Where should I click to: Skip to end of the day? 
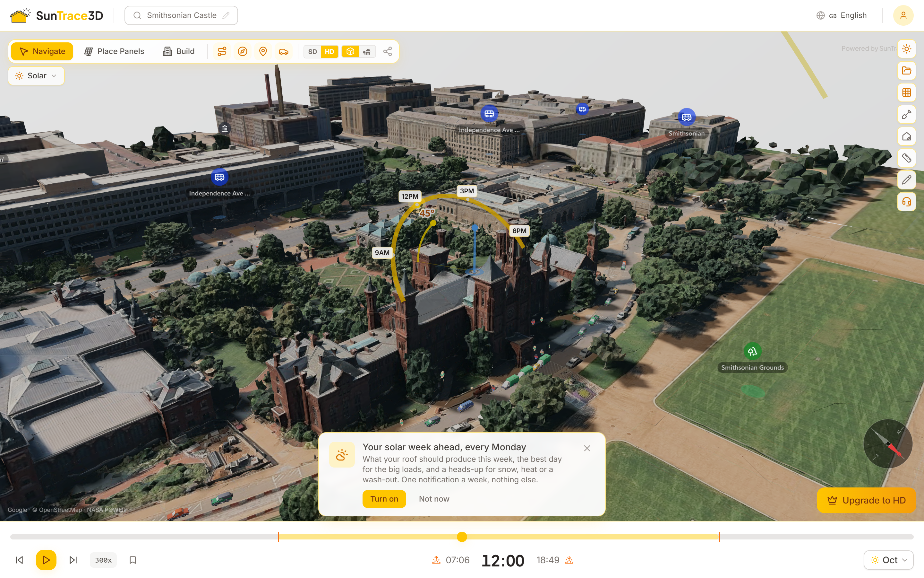point(73,560)
